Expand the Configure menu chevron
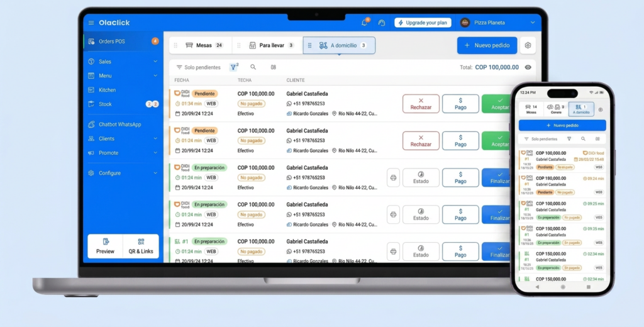The image size is (644, 327). click(x=155, y=174)
